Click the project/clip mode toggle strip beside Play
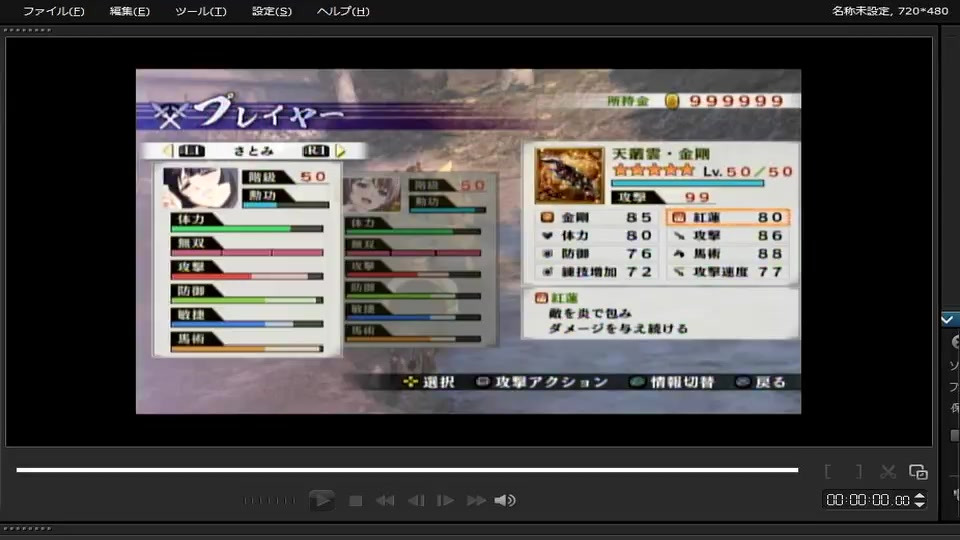Screen dimensions: 960x540 pos(269,501)
